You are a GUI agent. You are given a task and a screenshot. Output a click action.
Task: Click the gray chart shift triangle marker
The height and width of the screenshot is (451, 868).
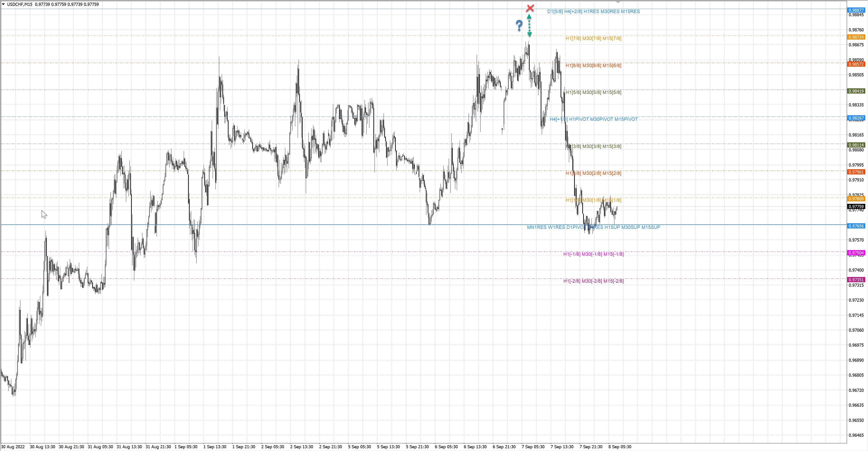(618, 2)
